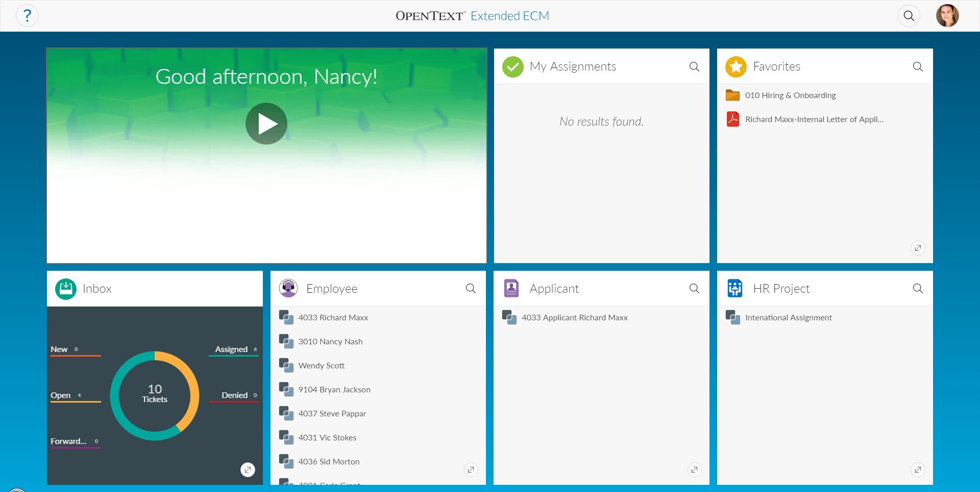Viewport: 980px width, 492px height.
Task: Click the No results found message
Action: coord(601,122)
